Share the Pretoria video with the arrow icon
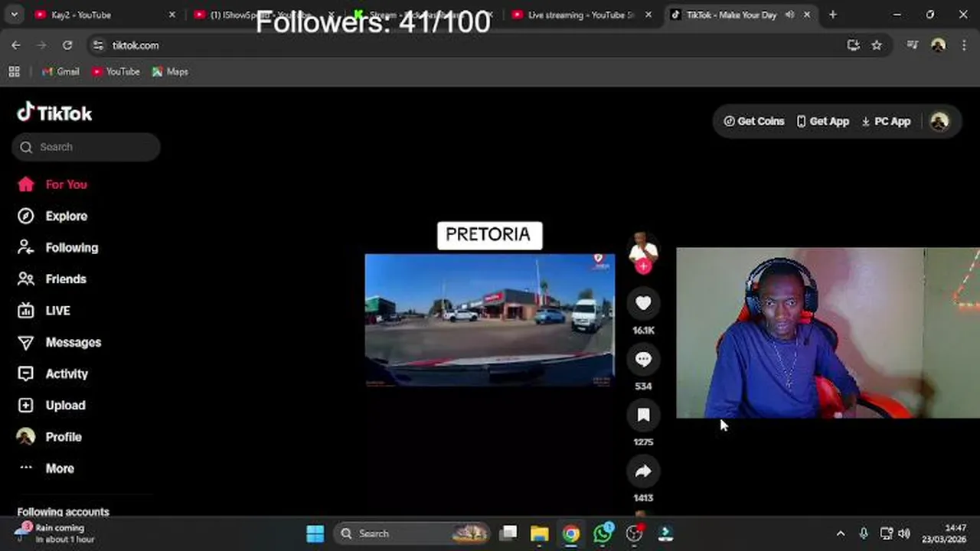This screenshot has height=551, width=980. (643, 471)
